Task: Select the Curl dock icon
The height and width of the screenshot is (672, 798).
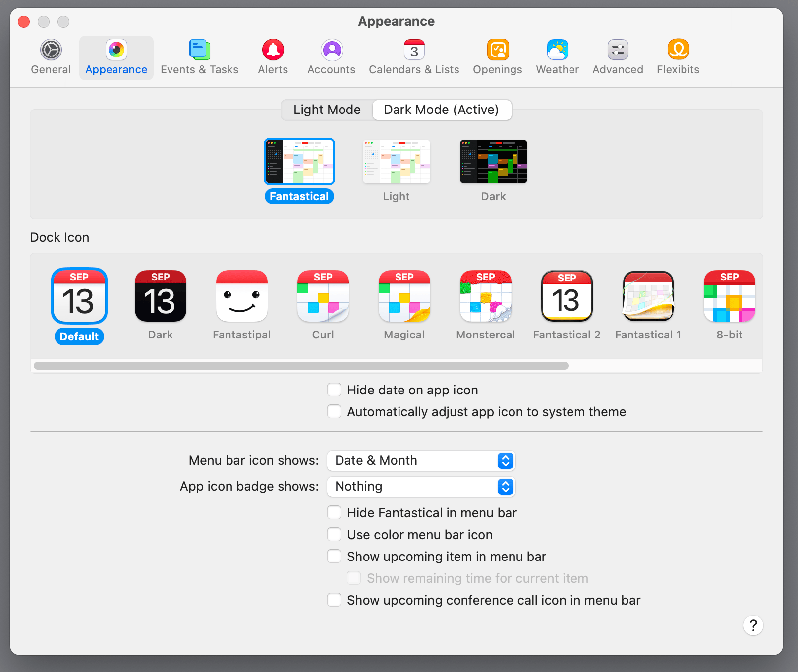Action: pyautogui.click(x=323, y=296)
